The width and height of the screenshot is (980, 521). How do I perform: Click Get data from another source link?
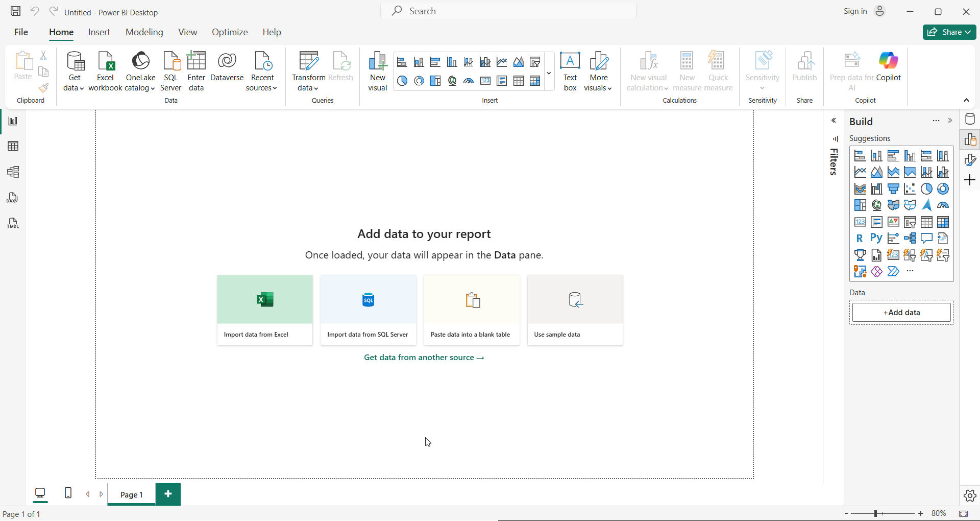[424, 358]
